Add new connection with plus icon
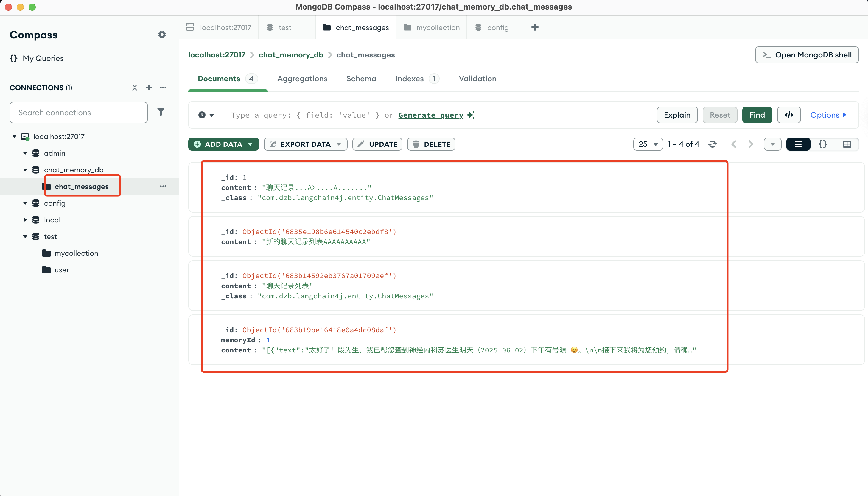The image size is (868, 496). point(149,88)
